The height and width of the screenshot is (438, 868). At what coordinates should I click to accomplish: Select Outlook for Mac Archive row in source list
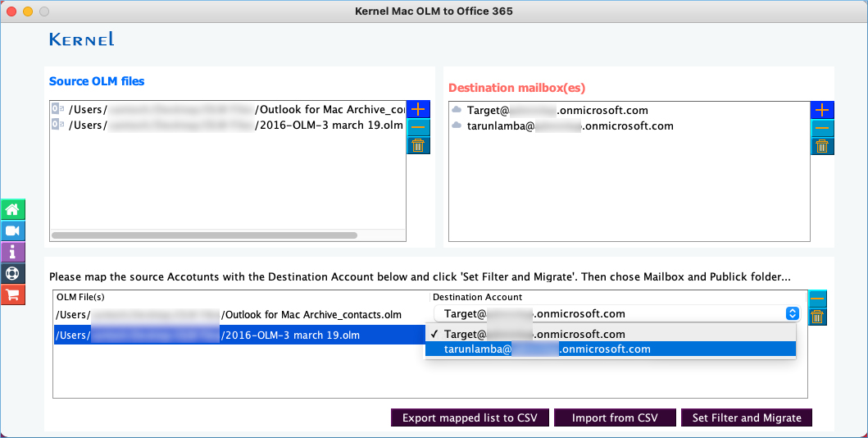(228, 109)
